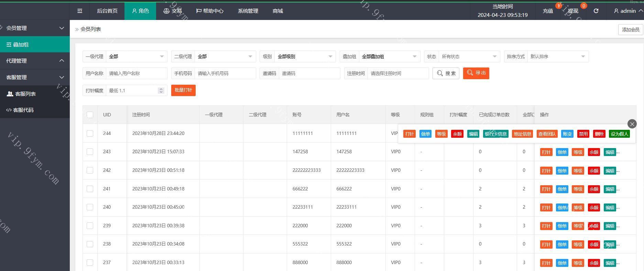644x271 pixels.
Task: Click the 客服列表 sidebar item
Action: tap(25, 94)
